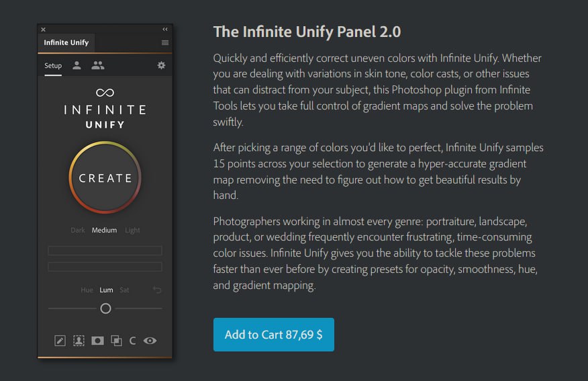Select the Lum adjustment mode
The width and height of the screenshot is (588, 381).
click(106, 290)
